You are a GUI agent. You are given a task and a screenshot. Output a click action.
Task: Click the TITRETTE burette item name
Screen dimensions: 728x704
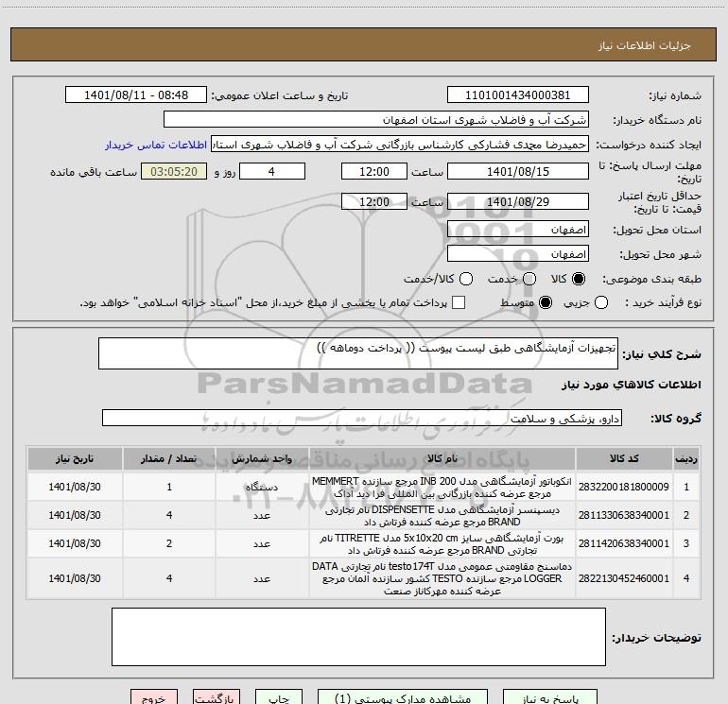point(442,544)
